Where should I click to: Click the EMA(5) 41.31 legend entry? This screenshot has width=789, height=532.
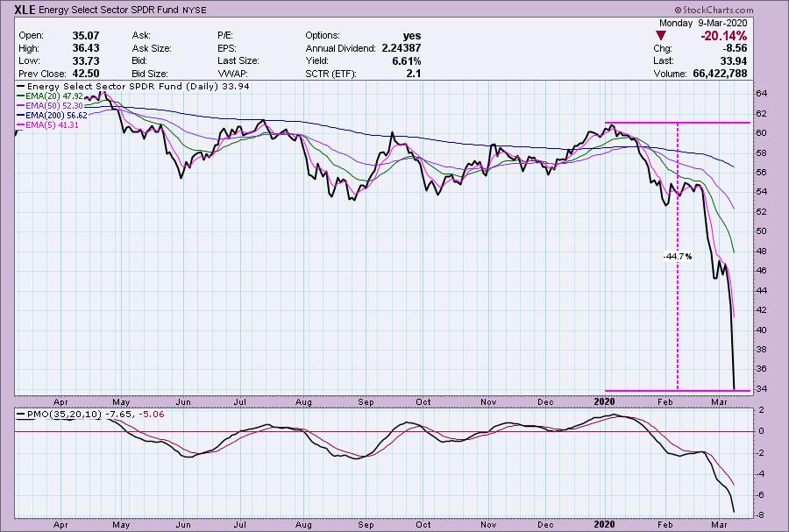click(x=48, y=124)
